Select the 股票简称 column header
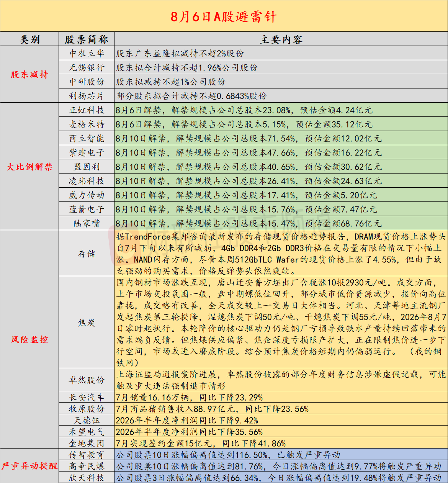The image size is (448, 483). point(87,39)
